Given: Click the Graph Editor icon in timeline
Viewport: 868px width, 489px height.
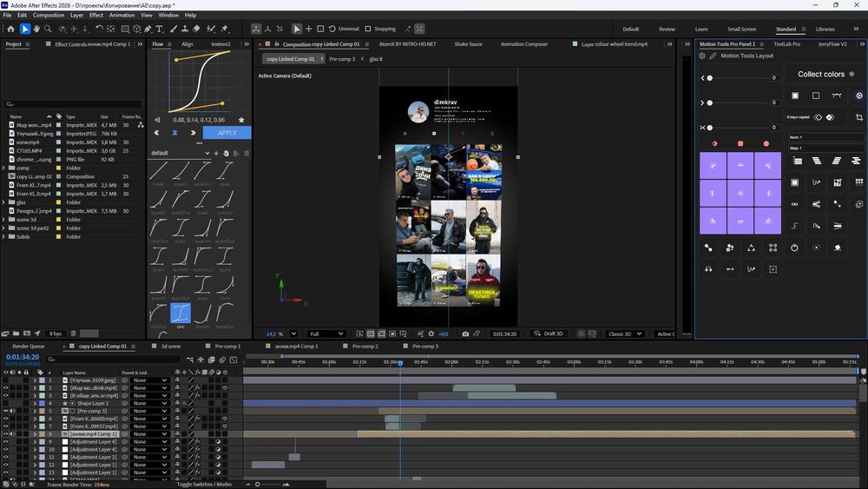Looking at the screenshot, I should click(233, 360).
